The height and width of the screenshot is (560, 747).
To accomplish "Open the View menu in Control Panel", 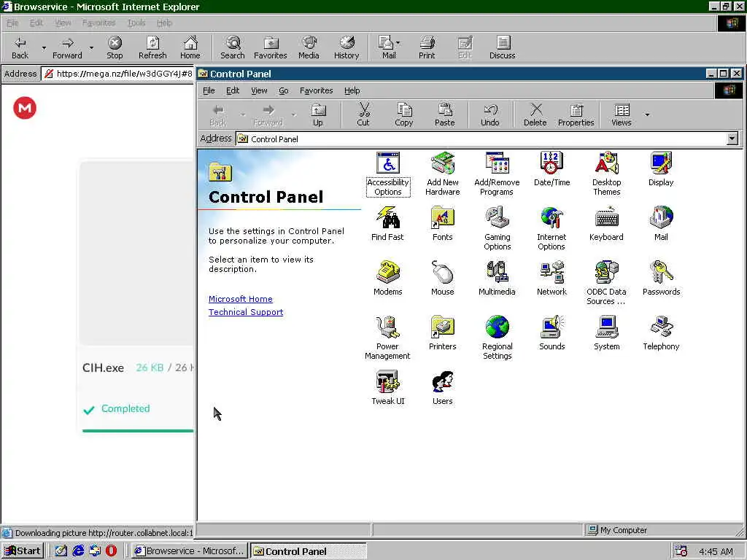I will click(259, 90).
